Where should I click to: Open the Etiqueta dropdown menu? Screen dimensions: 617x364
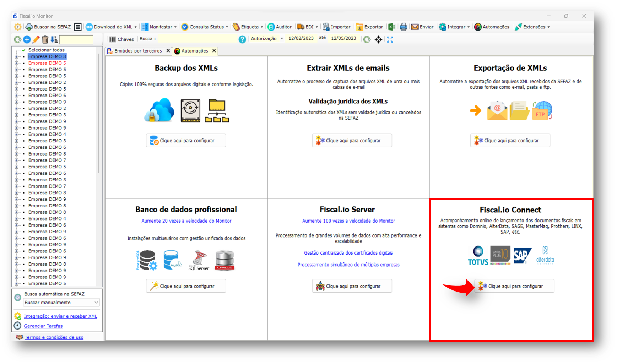point(262,27)
